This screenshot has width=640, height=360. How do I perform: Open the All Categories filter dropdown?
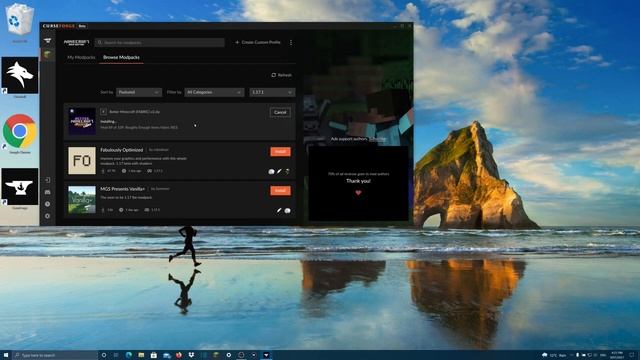(x=214, y=93)
